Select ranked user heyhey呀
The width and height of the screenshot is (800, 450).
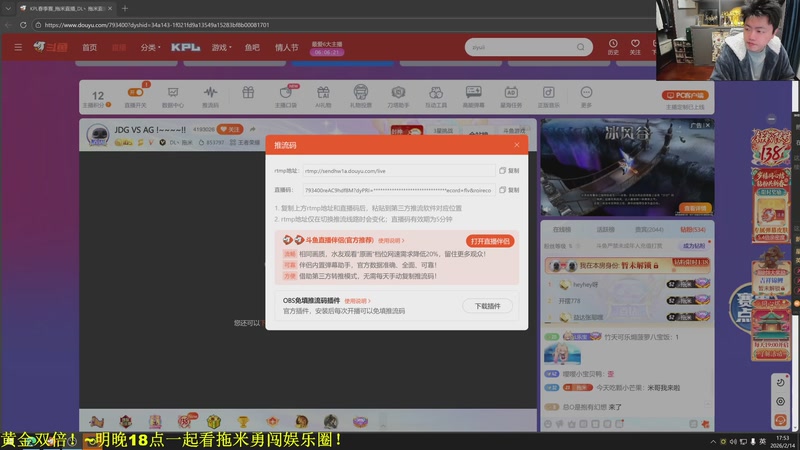click(586, 285)
